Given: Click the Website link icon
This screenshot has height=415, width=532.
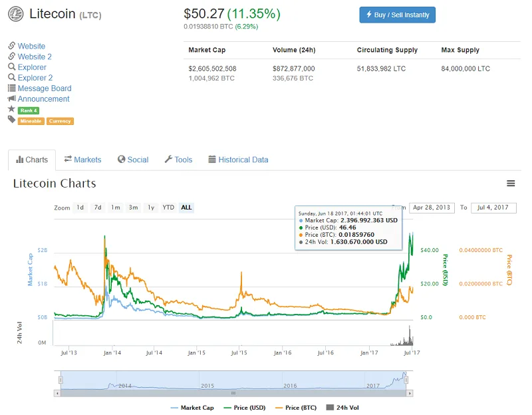Looking at the screenshot, I should pyautogui.click(x=12, y=45).
